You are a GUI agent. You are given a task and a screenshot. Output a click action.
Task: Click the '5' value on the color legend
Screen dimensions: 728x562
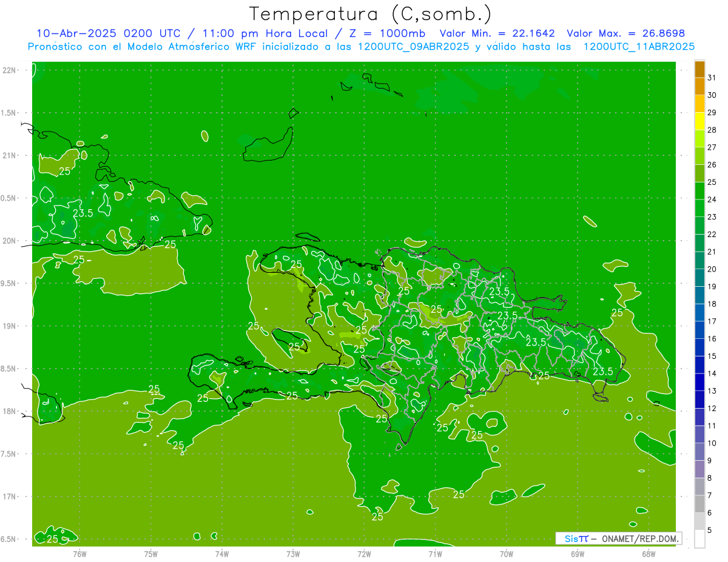point(710,530)
